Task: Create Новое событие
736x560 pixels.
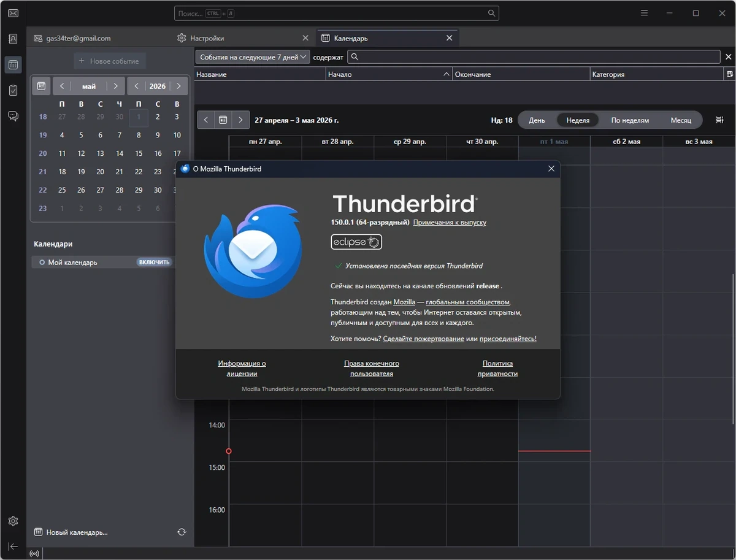Action: coord(109,61)
